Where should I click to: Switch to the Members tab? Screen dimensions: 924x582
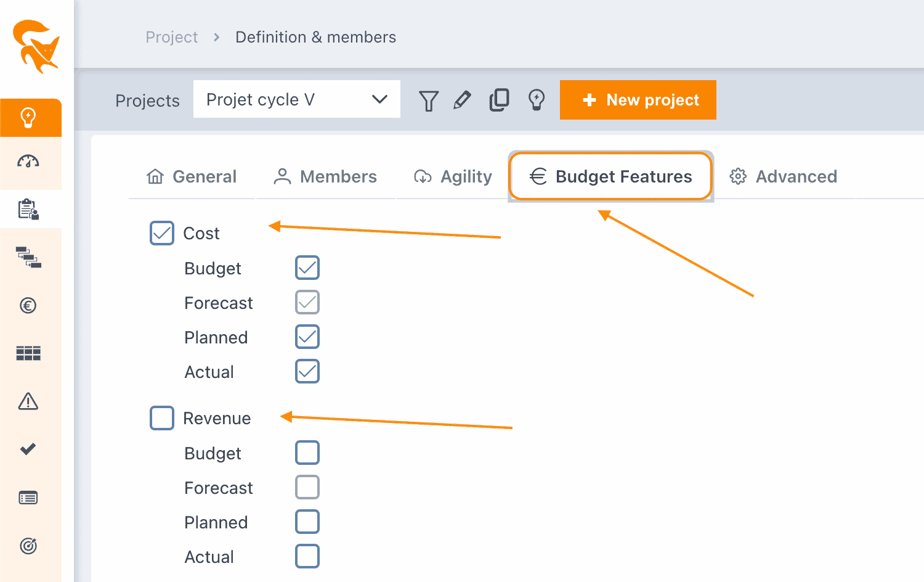[x=325, y=177]
